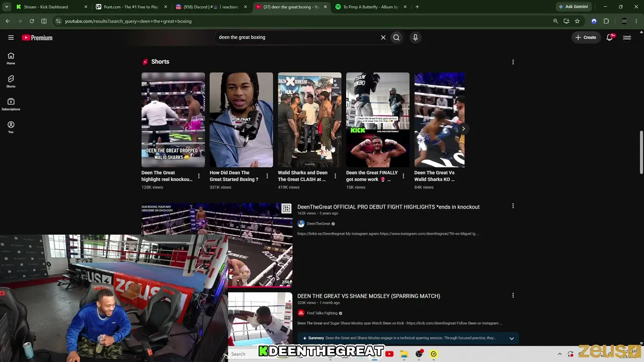Open Deen The Great highlight reel short
Screen dimensions: 644x362
[173, 120]
